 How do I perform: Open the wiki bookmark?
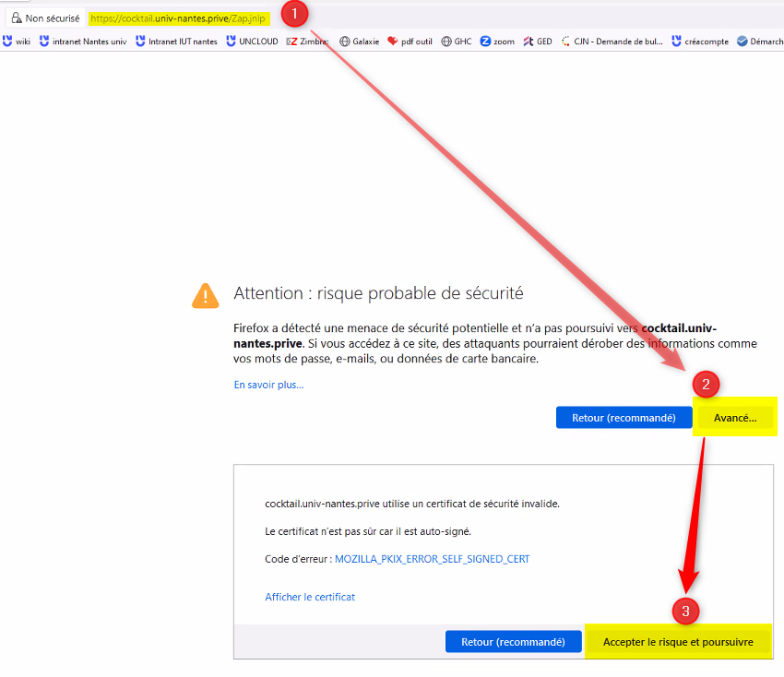point(17,41)
